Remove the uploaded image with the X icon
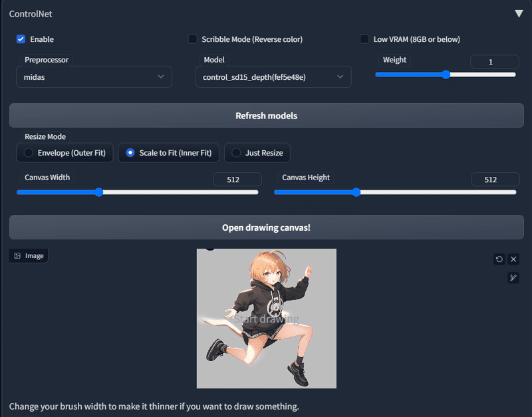Screen dimensions: 532x417 tap(513, 259)
